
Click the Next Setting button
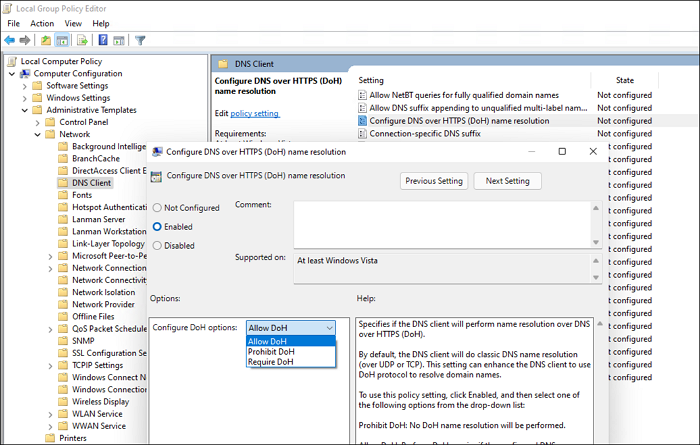(x=508, y=181)
